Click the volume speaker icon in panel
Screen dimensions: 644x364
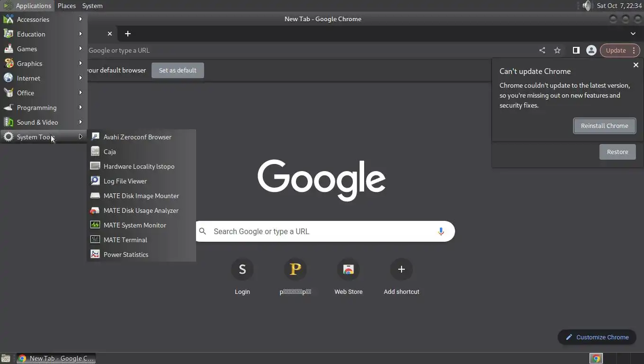pyautogui.click(x=587, y=6)
